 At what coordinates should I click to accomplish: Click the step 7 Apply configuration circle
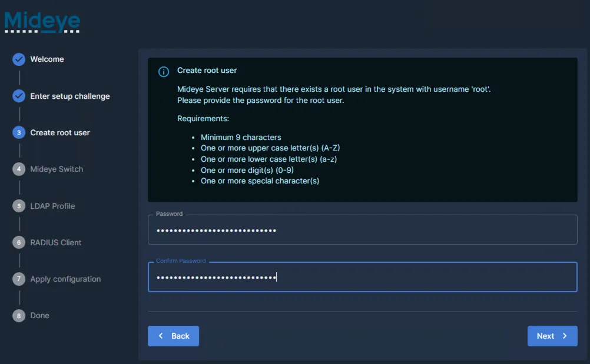[x=18, y=279]
